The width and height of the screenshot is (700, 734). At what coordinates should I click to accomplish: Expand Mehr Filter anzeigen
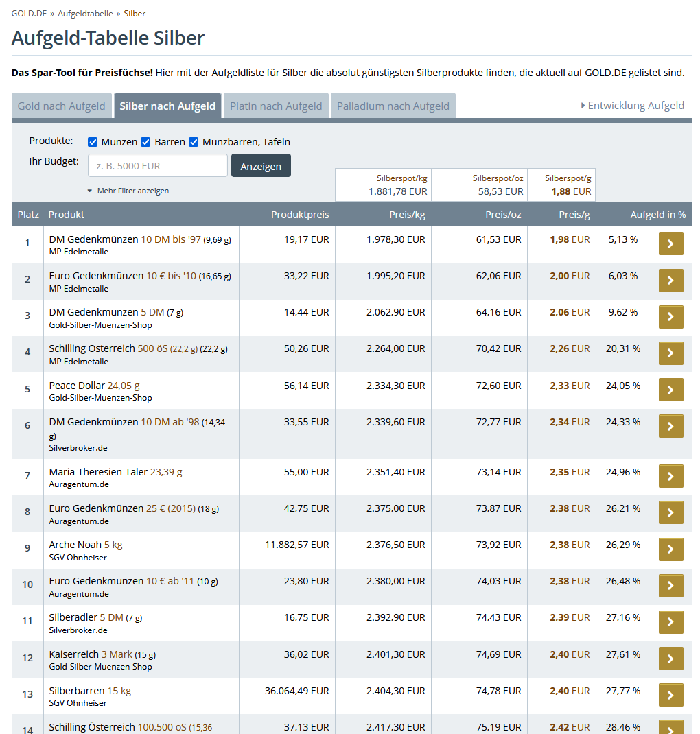[128, 191]
